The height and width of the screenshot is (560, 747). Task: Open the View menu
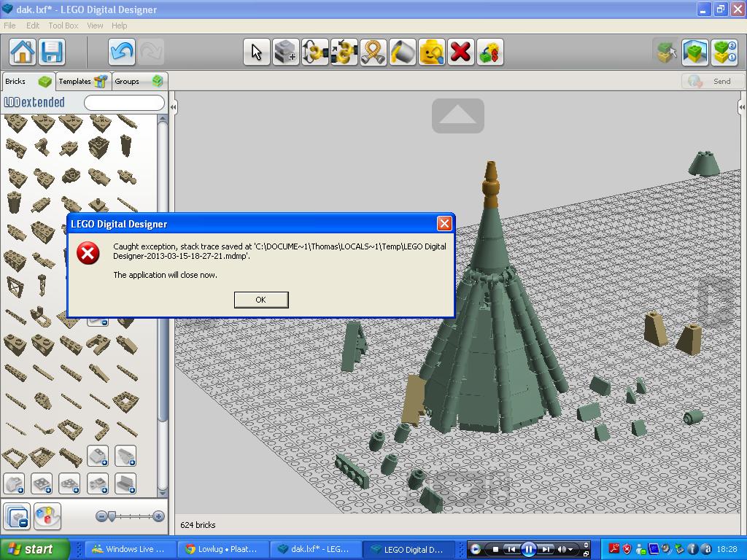tap(95, 26)
